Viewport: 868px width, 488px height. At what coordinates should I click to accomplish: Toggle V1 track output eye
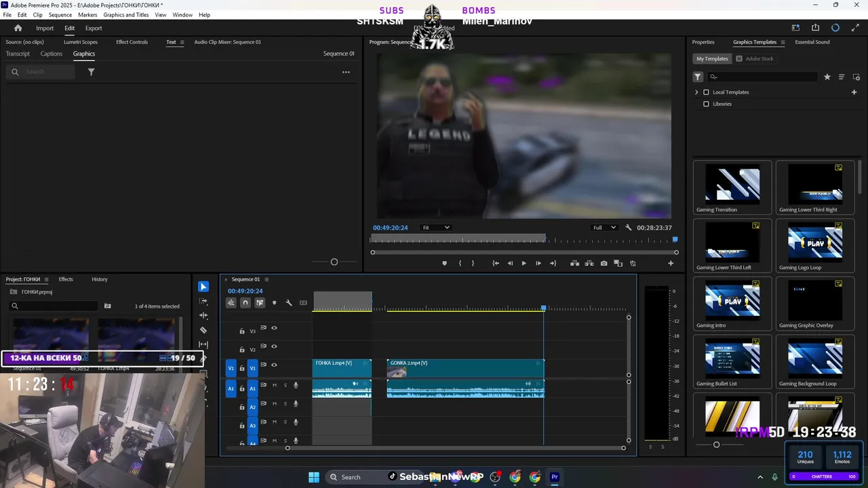[x=274, y=365]
